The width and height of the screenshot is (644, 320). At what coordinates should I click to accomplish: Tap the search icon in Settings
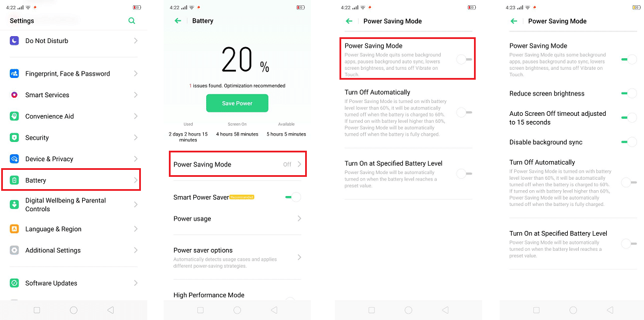[132, 21]
